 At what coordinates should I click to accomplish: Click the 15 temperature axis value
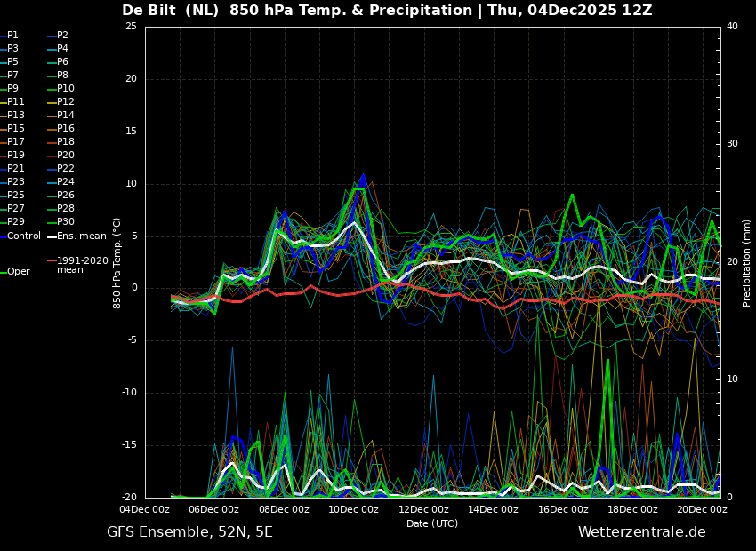131,132
